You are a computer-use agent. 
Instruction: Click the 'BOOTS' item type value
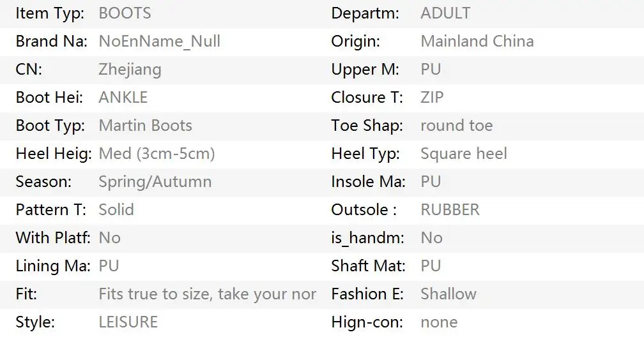click(x=125, y=13)
